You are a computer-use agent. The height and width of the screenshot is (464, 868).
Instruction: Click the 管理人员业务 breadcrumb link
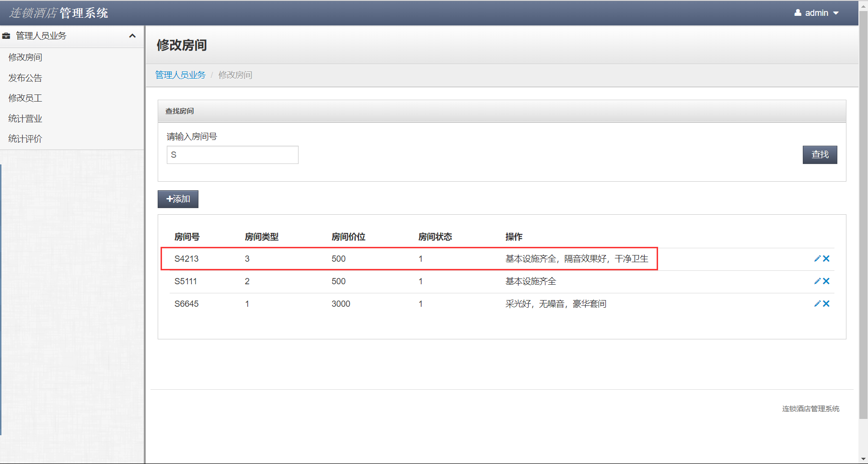tap(180, 75)
